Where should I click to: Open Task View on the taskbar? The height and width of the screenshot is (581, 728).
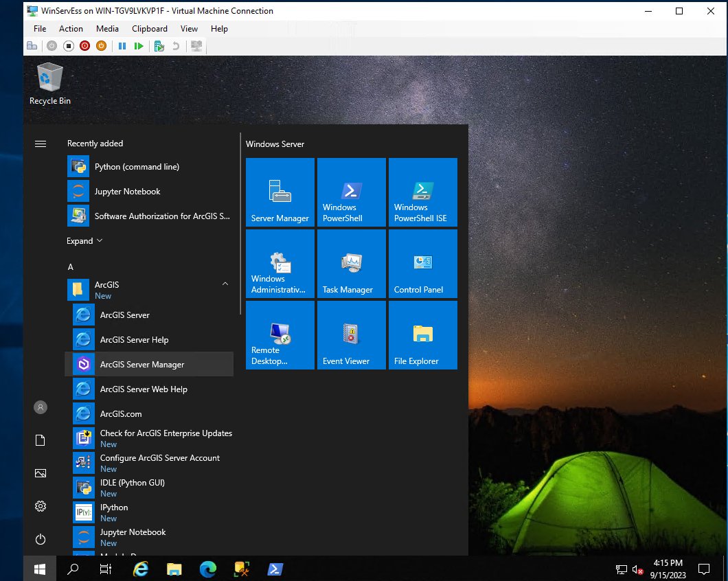point(106,569)
